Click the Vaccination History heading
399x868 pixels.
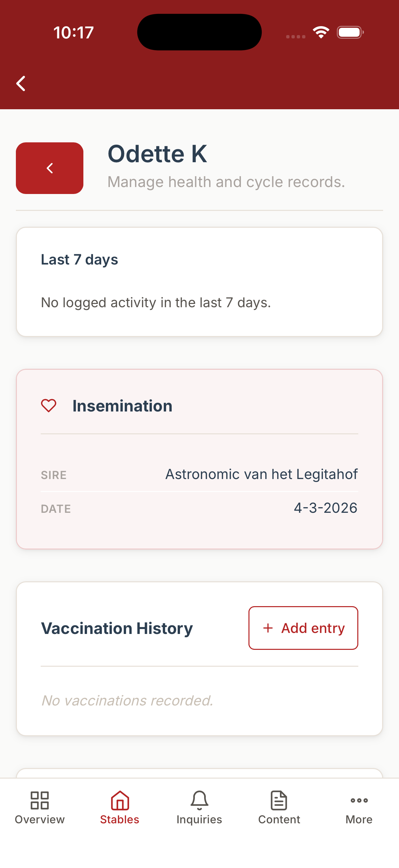(x=117, y=628)
